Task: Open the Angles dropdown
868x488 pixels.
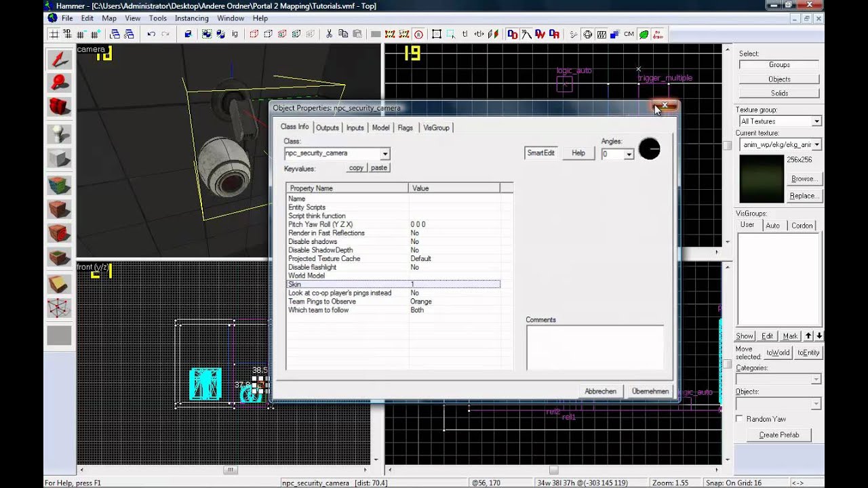Action: [x=629, y=155]
